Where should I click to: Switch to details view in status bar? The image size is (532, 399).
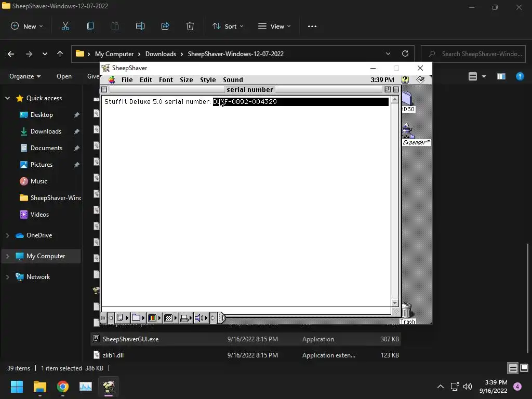tap(513, 368)
